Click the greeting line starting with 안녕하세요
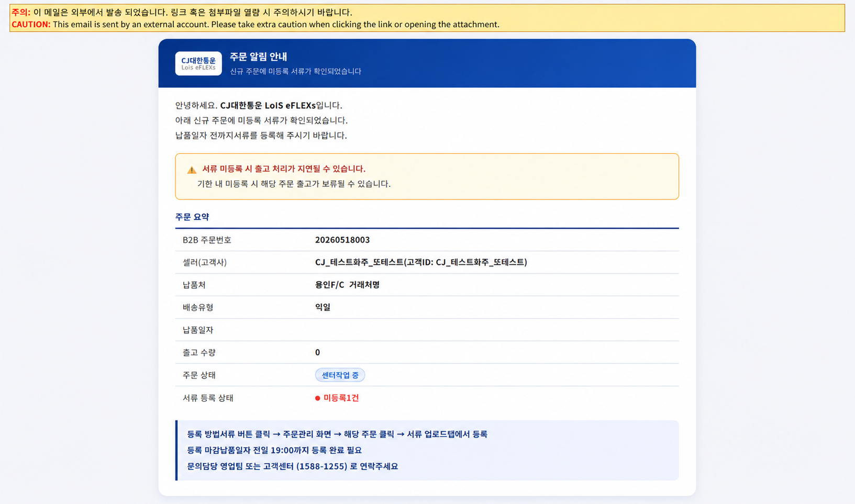This screenshot has height=504, width=855. pyautogui.click(x=258, y=105)
